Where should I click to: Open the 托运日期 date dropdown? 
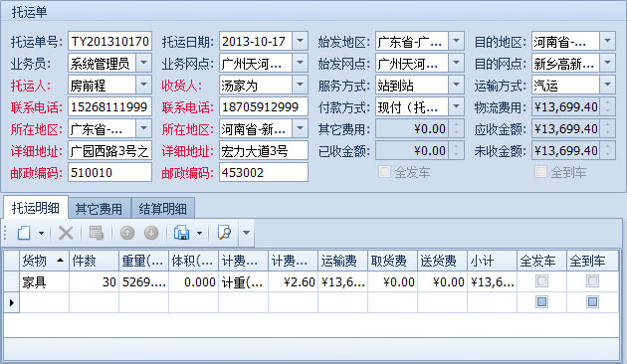pos(300,41)
